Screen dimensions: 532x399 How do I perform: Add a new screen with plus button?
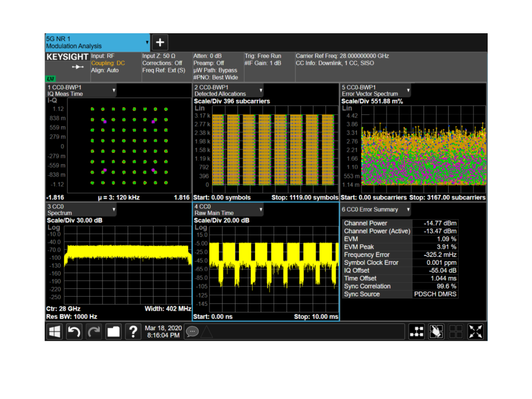[x=160, y=43]
